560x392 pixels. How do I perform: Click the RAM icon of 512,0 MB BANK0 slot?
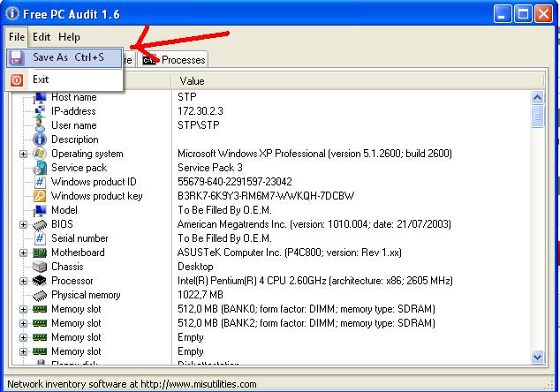(x=40, y=309)
